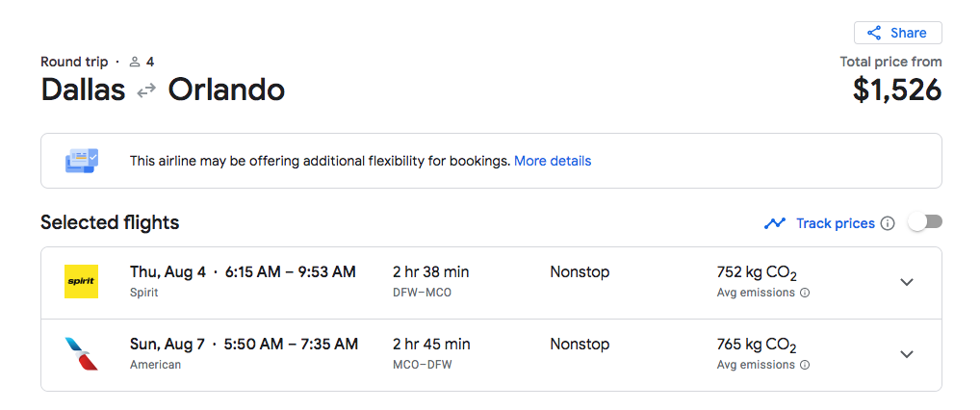Click the Track prices info icon

click(x=888, y=223)
